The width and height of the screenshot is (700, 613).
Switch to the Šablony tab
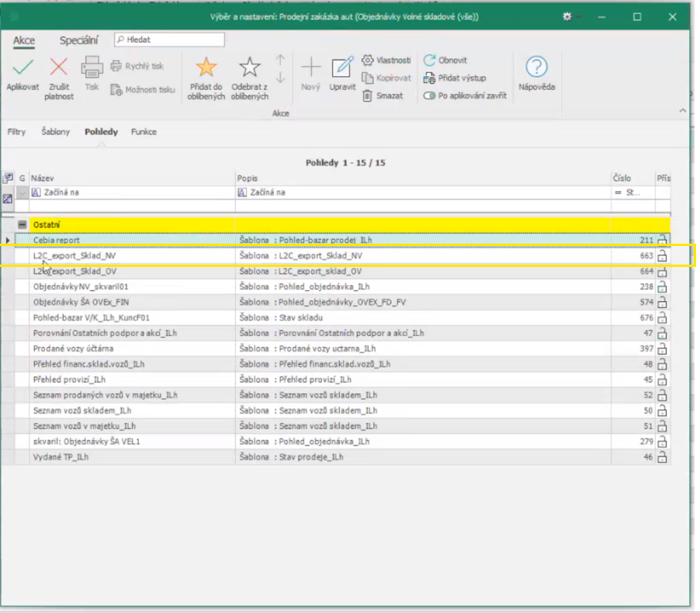(x=55, y=132)
